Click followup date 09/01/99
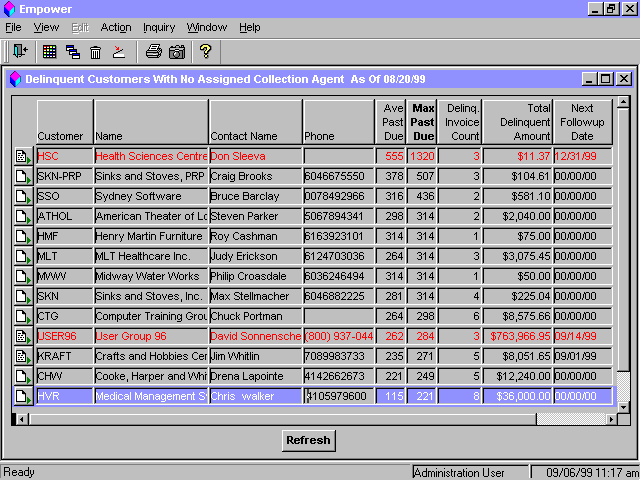The height and width of the screenshot is (480, 640). point(583,356)
